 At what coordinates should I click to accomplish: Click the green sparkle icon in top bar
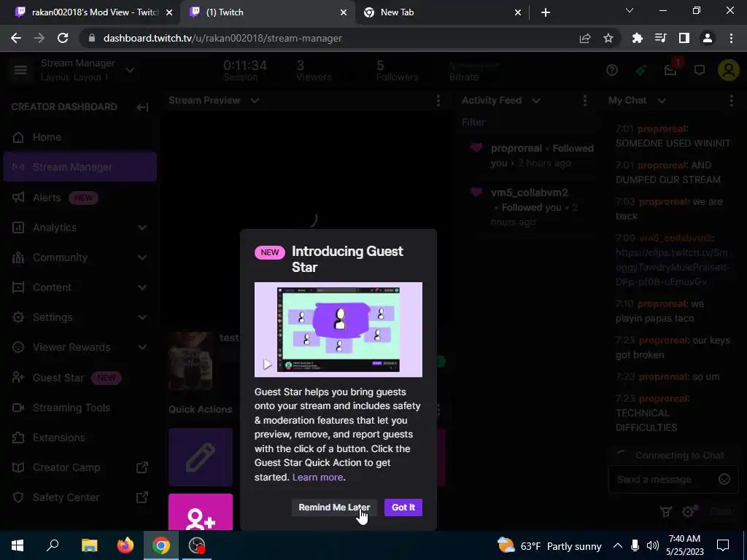point(641,71)
